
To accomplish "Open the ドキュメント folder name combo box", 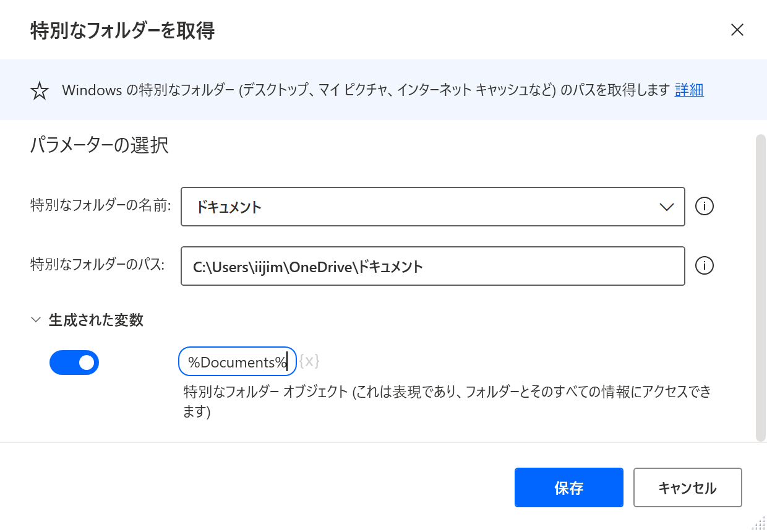I will (433, 207).
